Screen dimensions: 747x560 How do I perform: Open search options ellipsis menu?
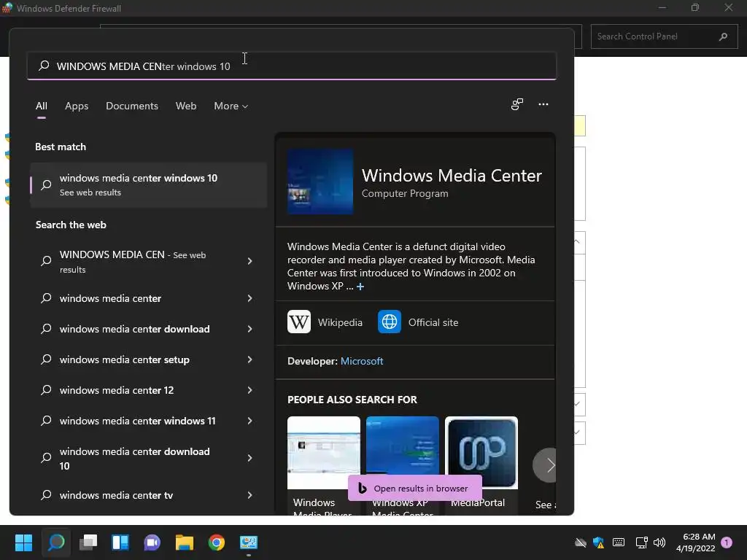pyautogui.click(x=543, y=104)
